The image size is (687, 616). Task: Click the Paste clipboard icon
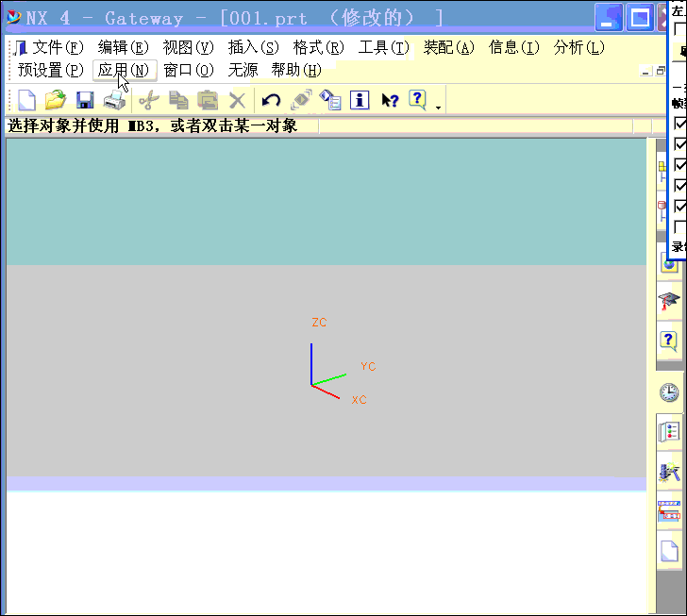(208, 100)
